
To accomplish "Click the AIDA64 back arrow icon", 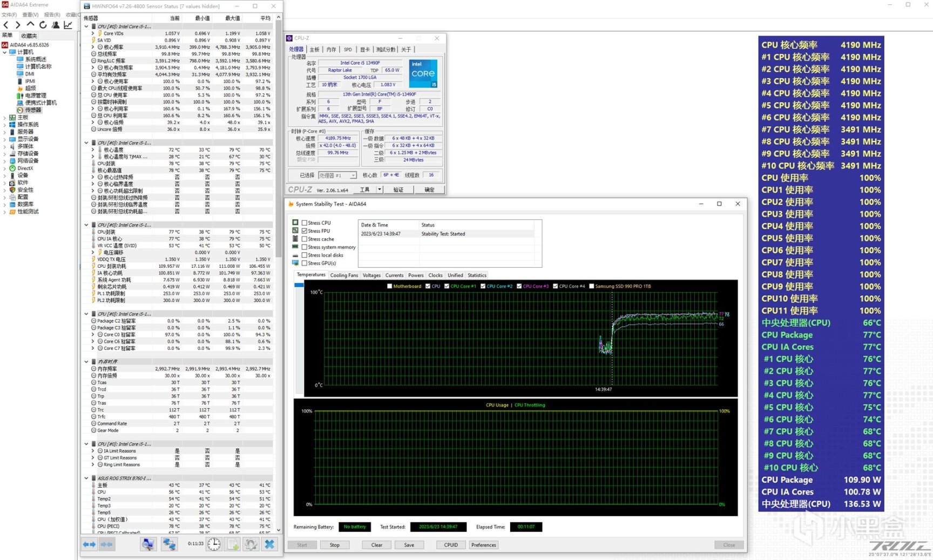I will pos(6,25).
